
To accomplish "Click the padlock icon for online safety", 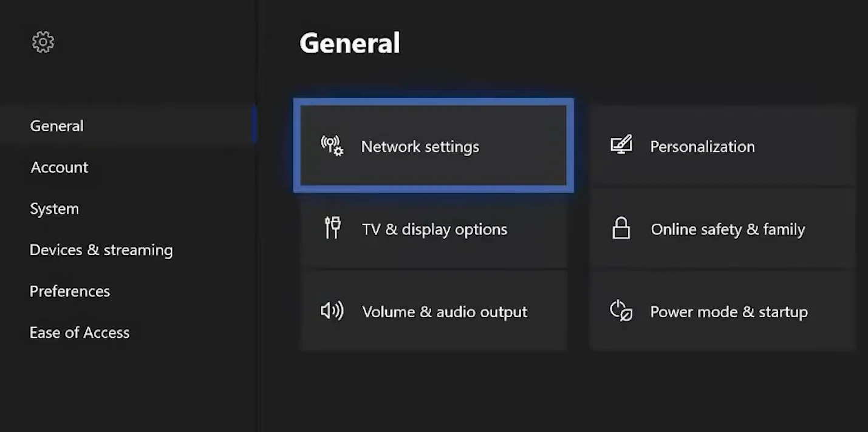I will point(621,228).
